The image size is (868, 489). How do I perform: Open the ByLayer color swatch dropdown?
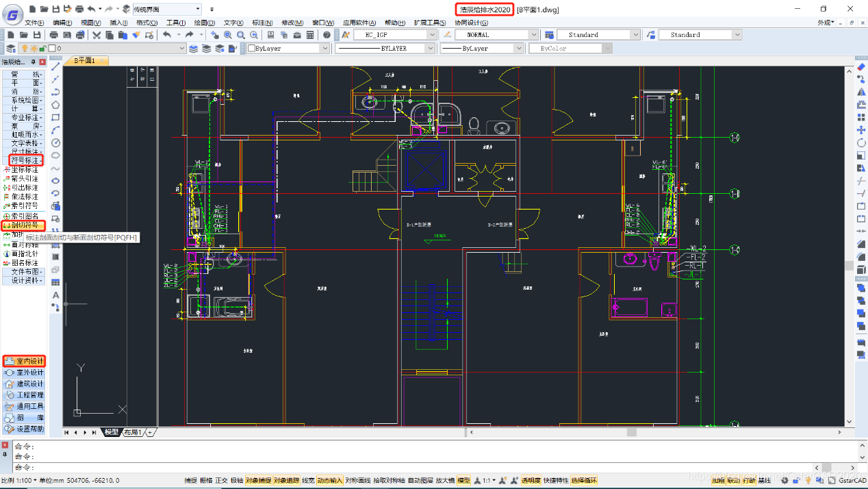[x=288, y=49]
